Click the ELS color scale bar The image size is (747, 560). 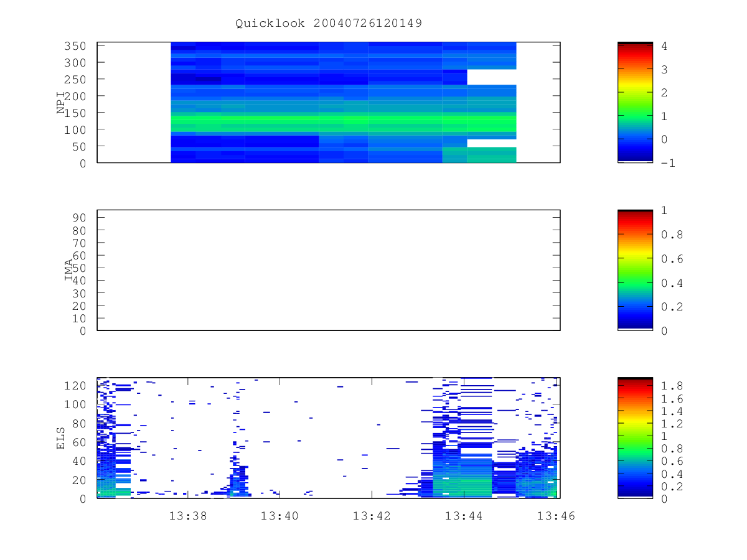(x=635, y=437)
